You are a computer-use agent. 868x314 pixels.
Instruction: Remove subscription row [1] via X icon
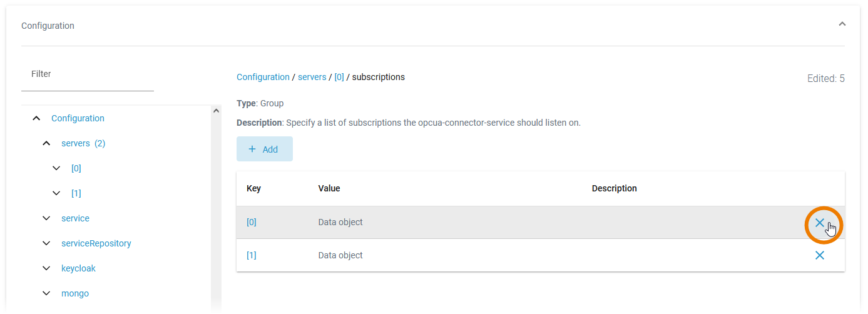[x=819, y=255]
